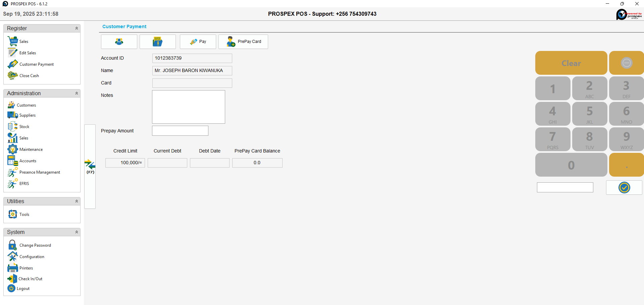Open EFRIS in Administration section

point(24,184)
